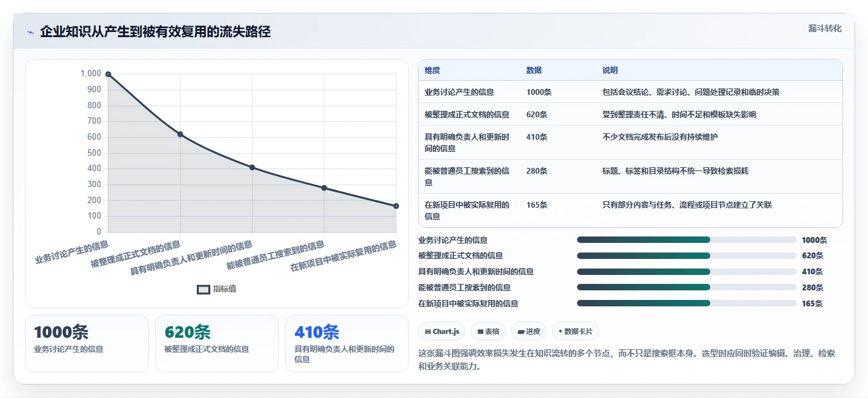This screenshot has width=868, height=398.
Task: Click the 数据卡片 tag chip
Action: [x=575, y=331]
